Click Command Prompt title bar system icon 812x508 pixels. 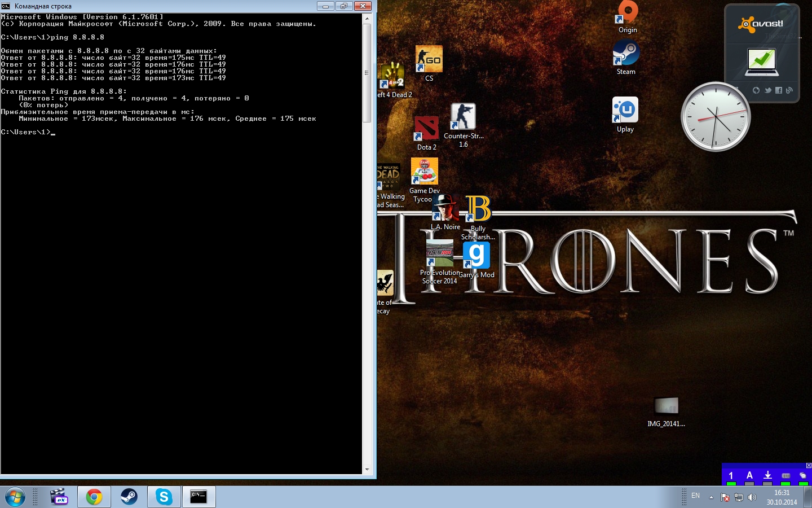point(6,6)
